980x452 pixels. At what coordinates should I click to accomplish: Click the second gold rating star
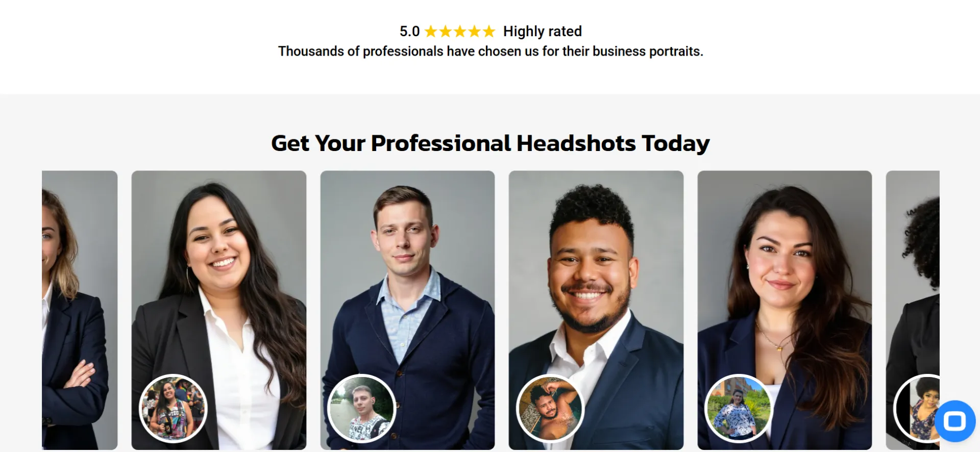click(x=446, y=32)
